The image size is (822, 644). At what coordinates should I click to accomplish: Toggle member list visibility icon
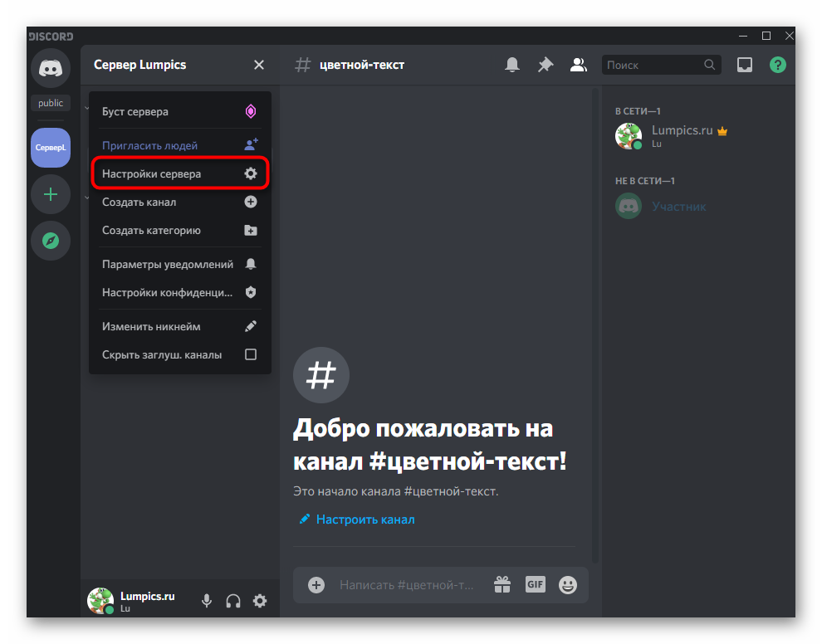point(579,65)
